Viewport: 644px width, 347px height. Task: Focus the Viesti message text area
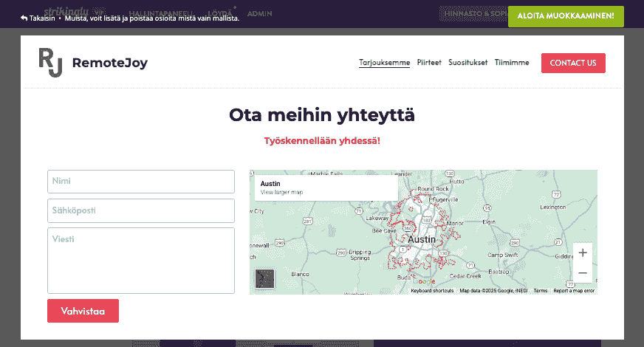coord(141,261)
